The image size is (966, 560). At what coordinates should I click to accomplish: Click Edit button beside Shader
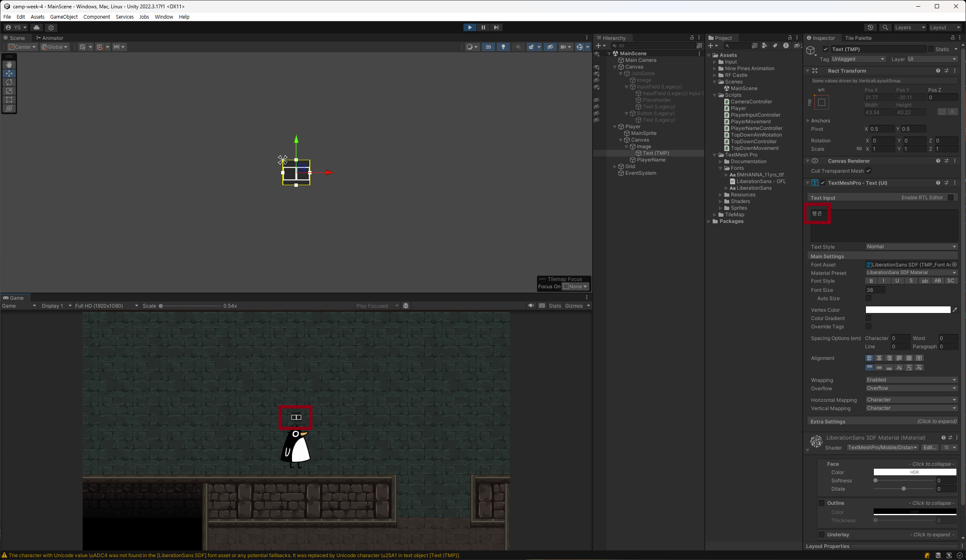[929, 448]
